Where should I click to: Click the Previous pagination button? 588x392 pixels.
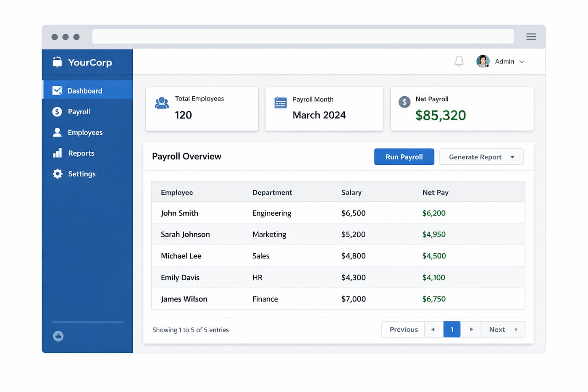[x=403, y=329]
